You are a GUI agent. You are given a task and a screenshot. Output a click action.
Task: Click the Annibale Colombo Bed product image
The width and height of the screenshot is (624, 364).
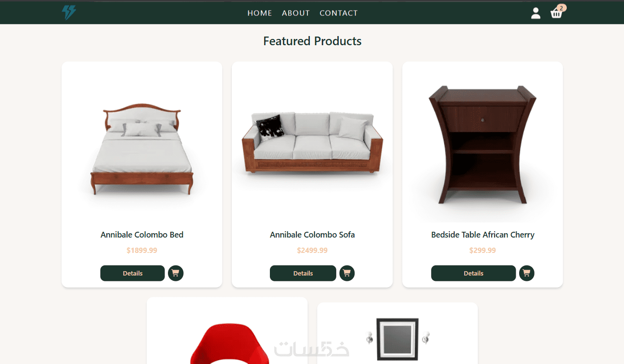(142, 149)
